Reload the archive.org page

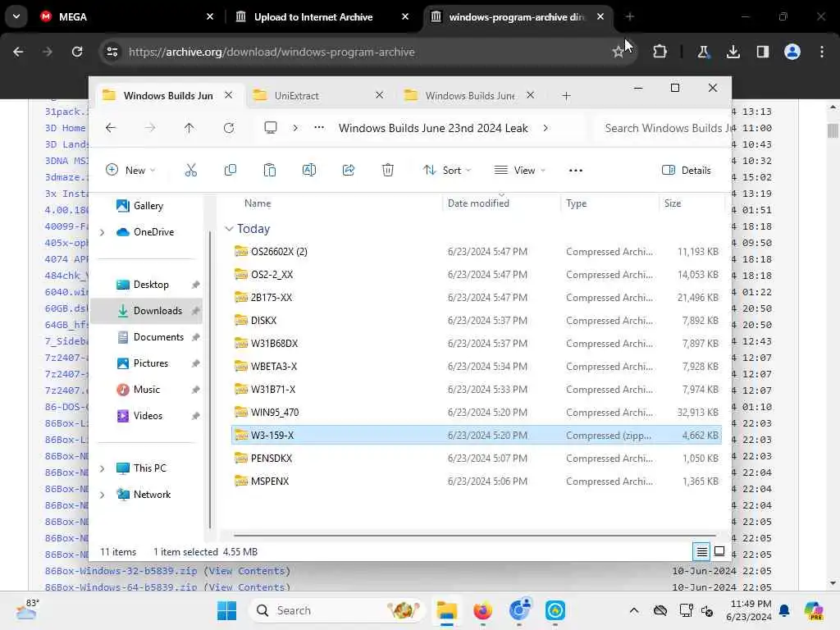[x=77, y=52]
